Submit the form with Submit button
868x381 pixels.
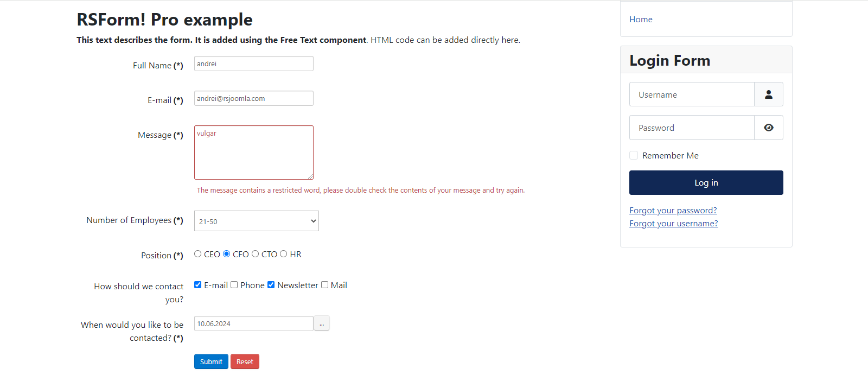click(x=211, y=361)
